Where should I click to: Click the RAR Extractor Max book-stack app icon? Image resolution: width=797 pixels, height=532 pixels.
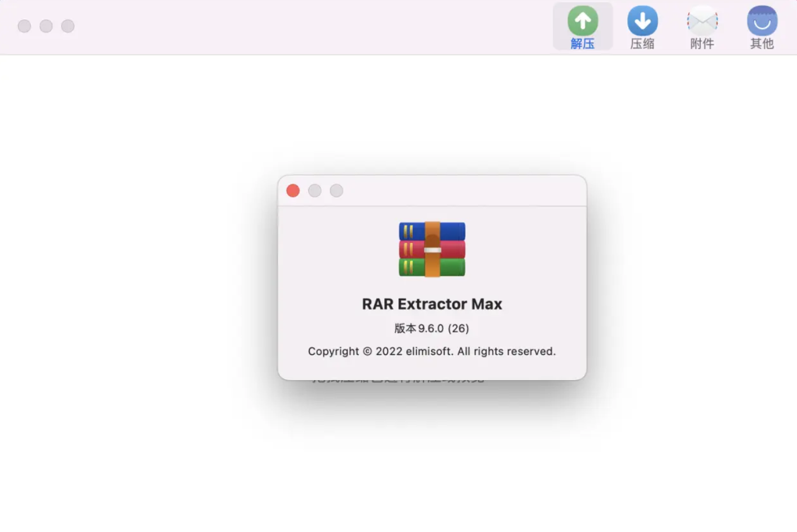point(432,250)
